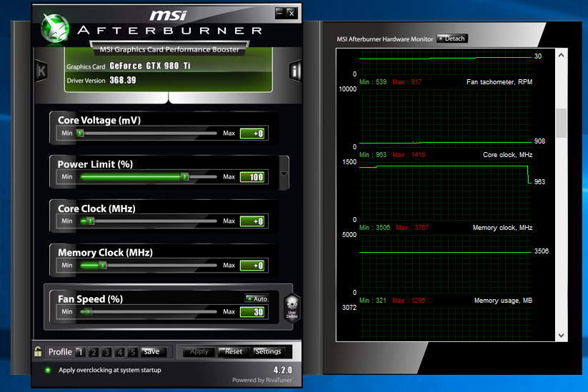Click the Memory clock, MHz graph

tap(446, 263)
